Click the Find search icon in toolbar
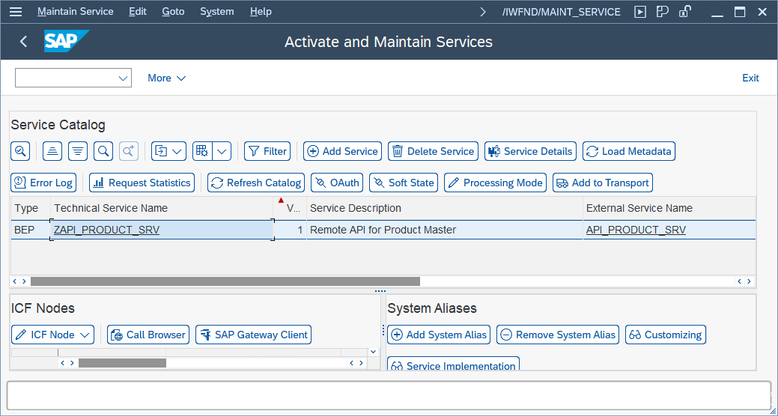This screenshot has height=416, width=778. click(103, 151)
